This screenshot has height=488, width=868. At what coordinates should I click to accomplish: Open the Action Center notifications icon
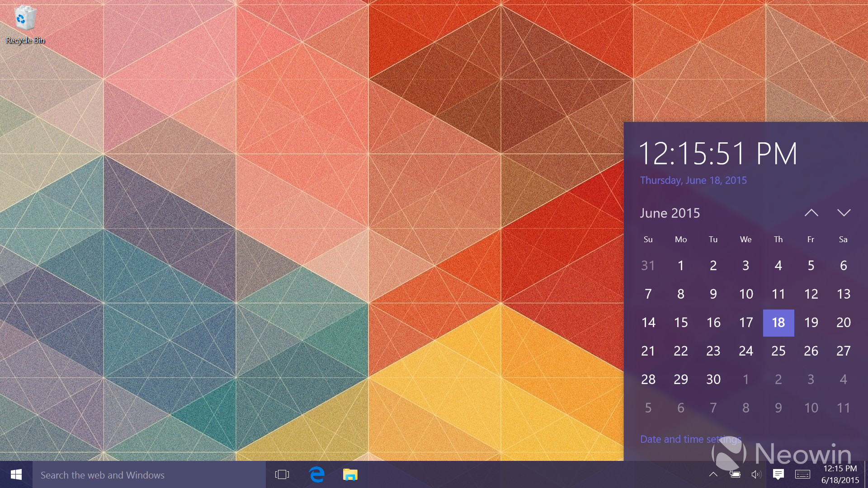click(x=778, y=474)
